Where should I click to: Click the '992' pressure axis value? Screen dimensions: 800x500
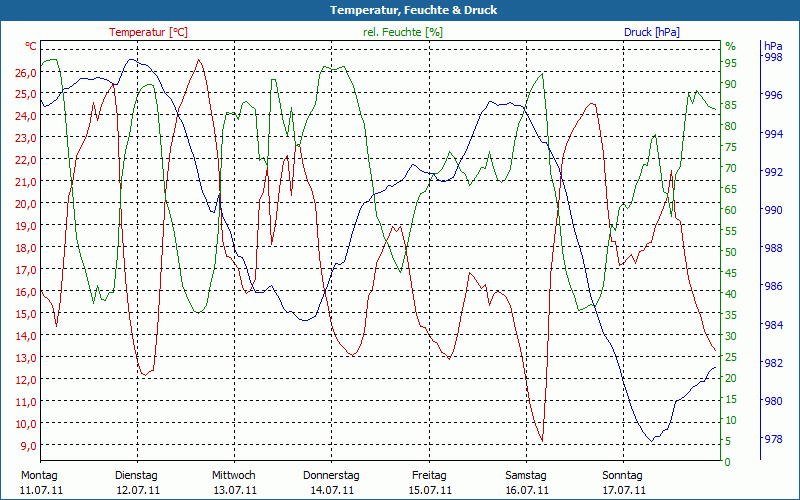pos(773,172)
